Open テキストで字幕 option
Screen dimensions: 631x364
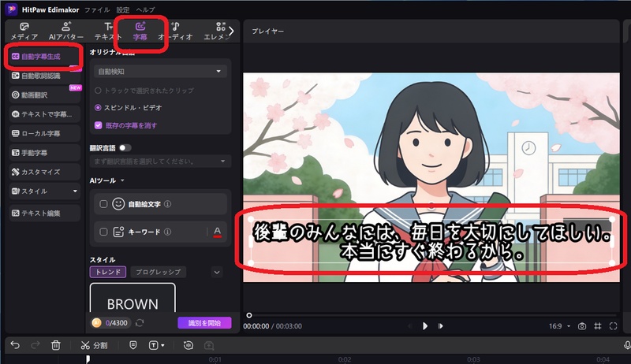point(44,114)
